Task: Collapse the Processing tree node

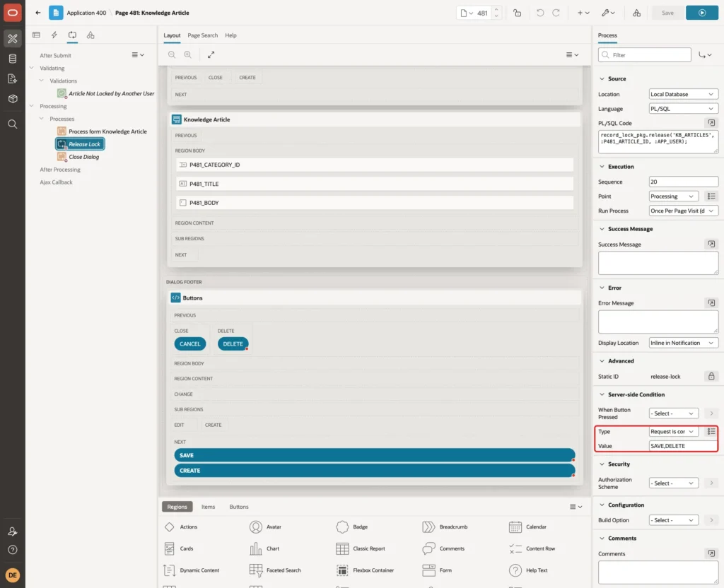Action: [31, 106]
